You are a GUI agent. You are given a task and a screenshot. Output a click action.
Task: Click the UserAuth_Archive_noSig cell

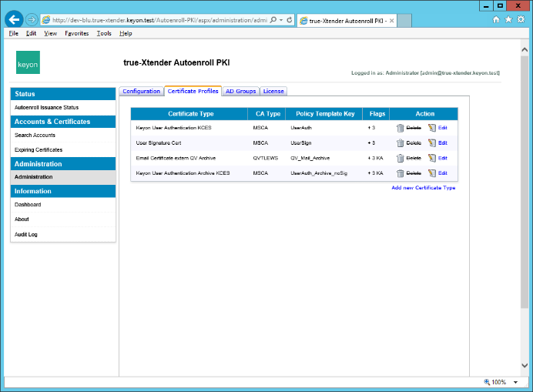319,173
